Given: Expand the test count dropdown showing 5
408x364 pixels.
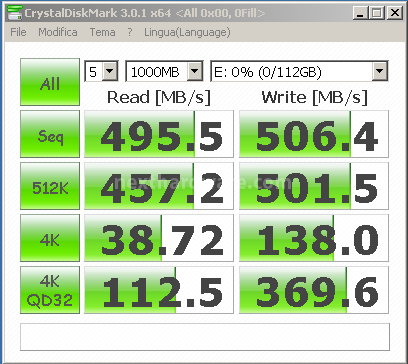Looking at the screenshot, I should click(110, 71).
